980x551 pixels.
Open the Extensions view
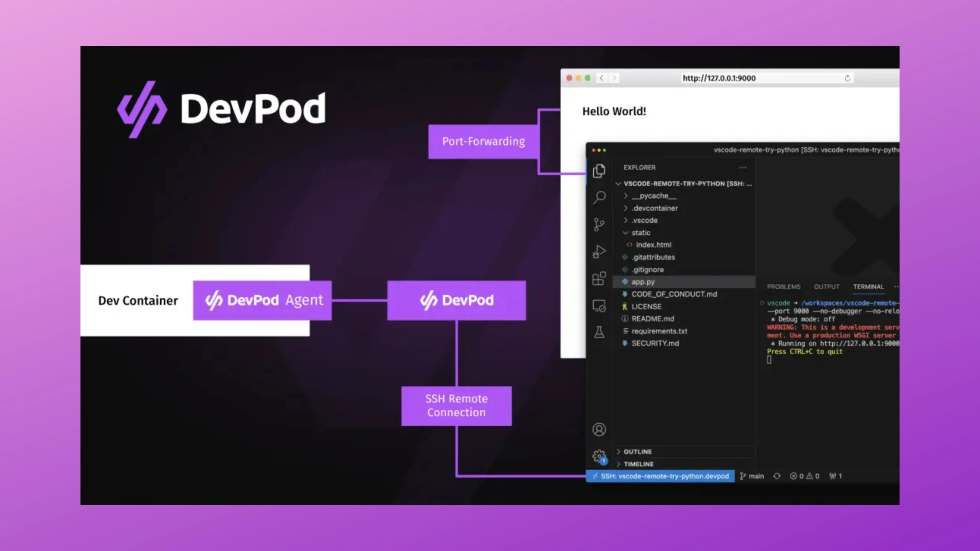tap(599, 279)
